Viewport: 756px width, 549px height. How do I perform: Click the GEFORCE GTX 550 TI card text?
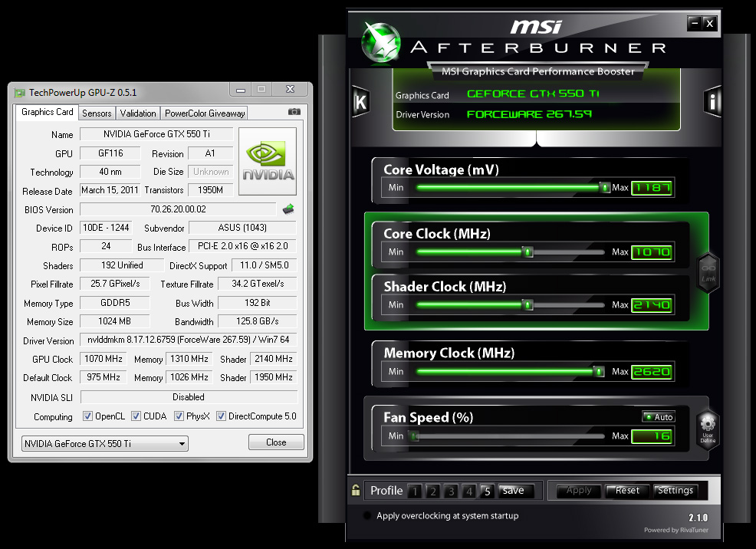click(533, 94)
